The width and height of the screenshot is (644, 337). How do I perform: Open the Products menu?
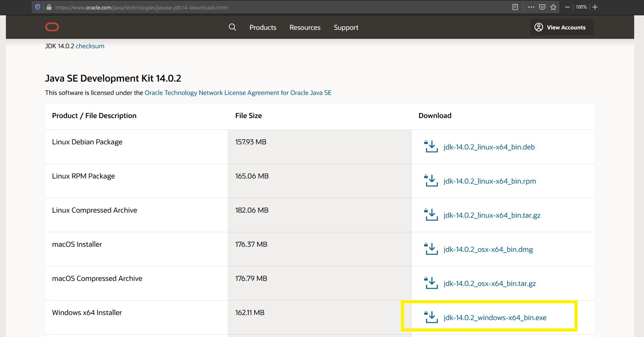coord(263,27)
